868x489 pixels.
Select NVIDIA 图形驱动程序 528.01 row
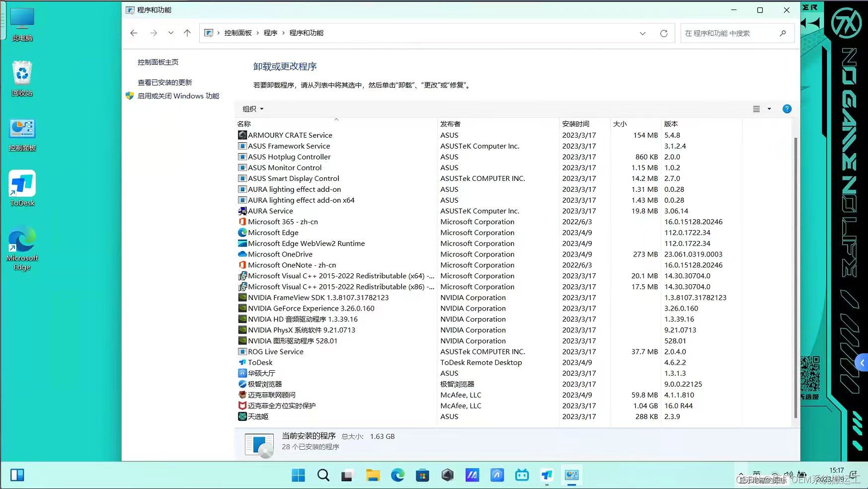pos(489,341)
